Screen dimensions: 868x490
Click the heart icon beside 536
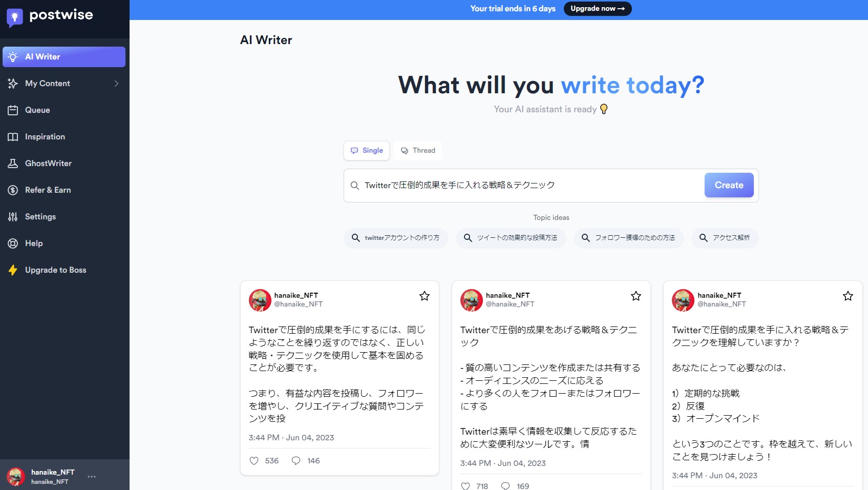254,461
